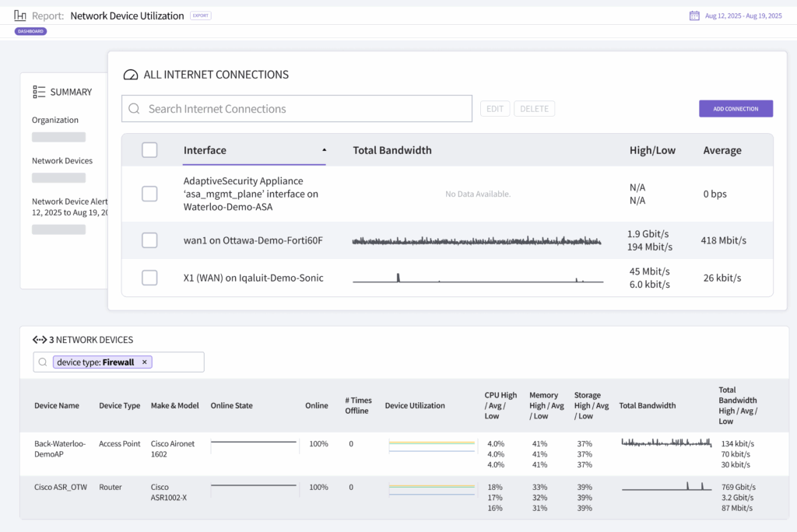Toggle the select-all checkbox in Interface header
The image size is (797, 532).
pos(149,150)
